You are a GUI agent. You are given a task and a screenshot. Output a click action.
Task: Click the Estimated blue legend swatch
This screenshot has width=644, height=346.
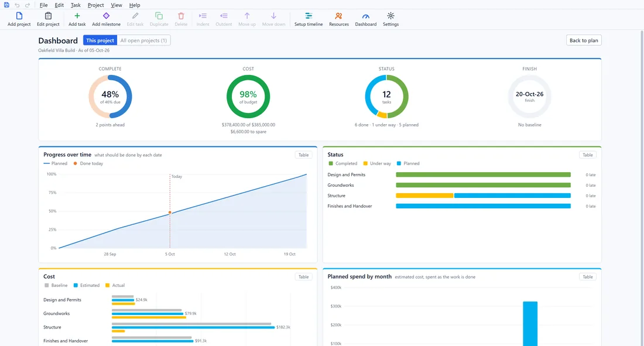coord(76,285)
